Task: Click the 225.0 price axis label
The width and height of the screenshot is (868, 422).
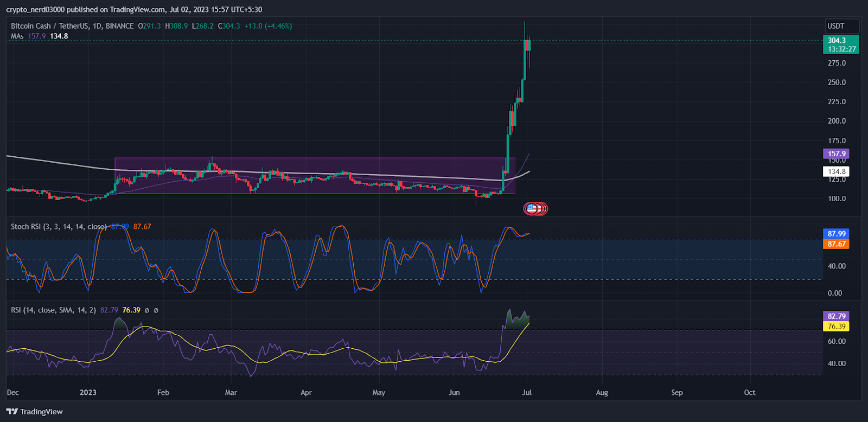Action: coord(837,101)
